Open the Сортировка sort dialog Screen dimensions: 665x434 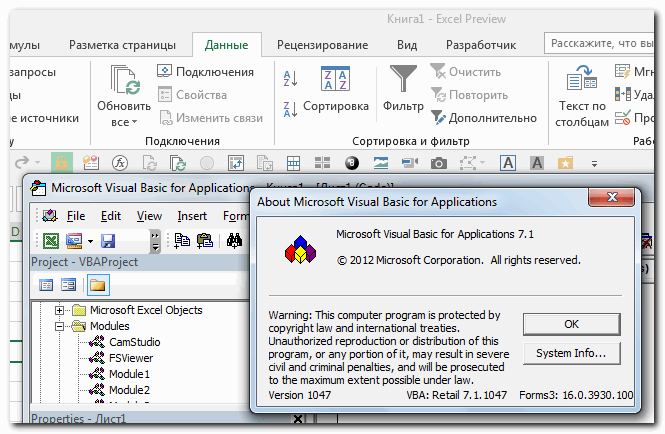pyautogui.click(x=335, y=89)
